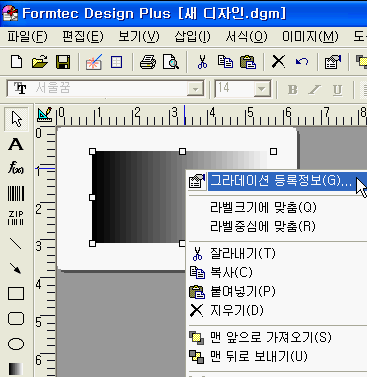The width and height of the screenshot is (367, 377).
Task: Toggle italic text formatting
Action: pos(315,89)
